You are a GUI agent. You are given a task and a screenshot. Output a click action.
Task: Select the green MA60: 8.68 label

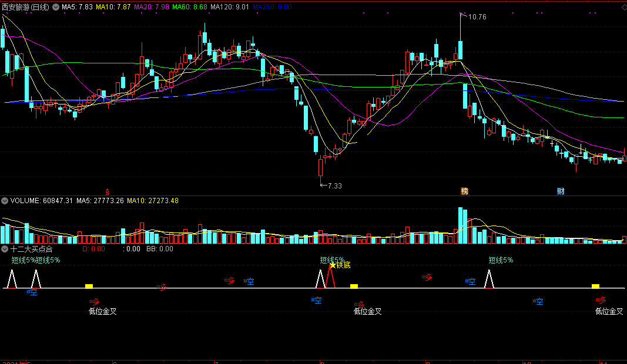coord(190,7)
